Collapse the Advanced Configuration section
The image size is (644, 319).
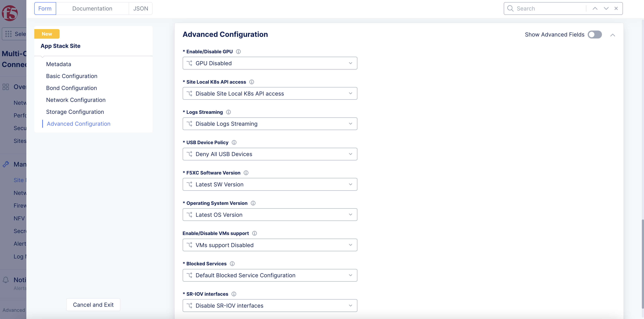[612, 35]
